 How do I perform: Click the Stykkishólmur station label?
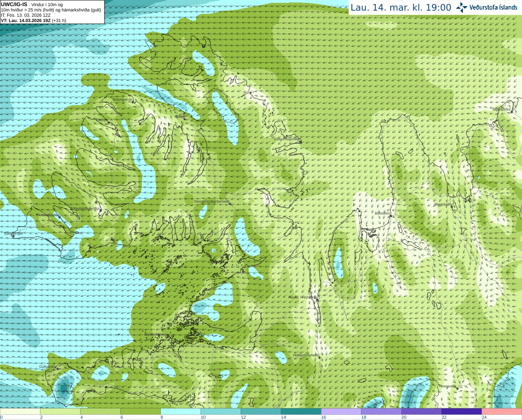155,334
